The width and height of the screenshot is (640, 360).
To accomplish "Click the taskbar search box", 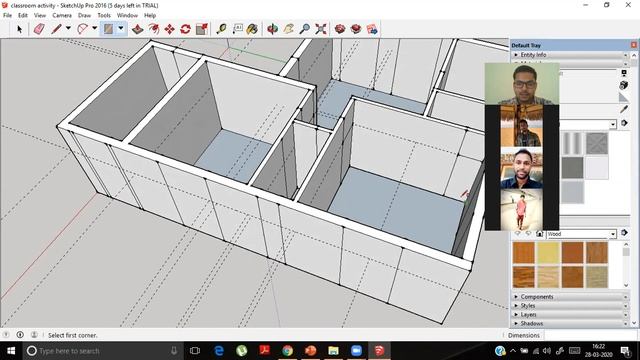I will 103,351.
